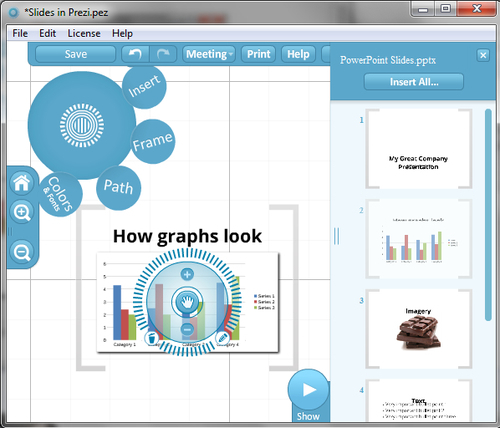Click the plus scale-up icon on zebra

point(187,274)
